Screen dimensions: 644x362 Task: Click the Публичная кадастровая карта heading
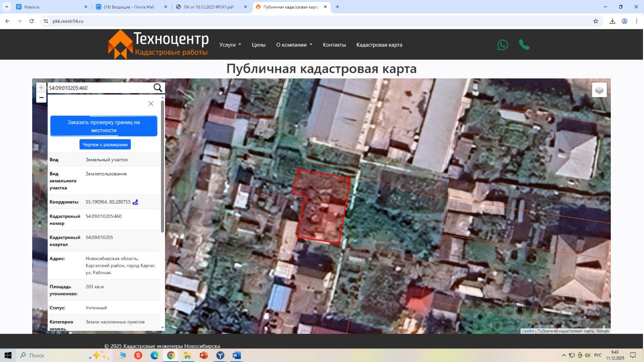[x=321, y=69]
